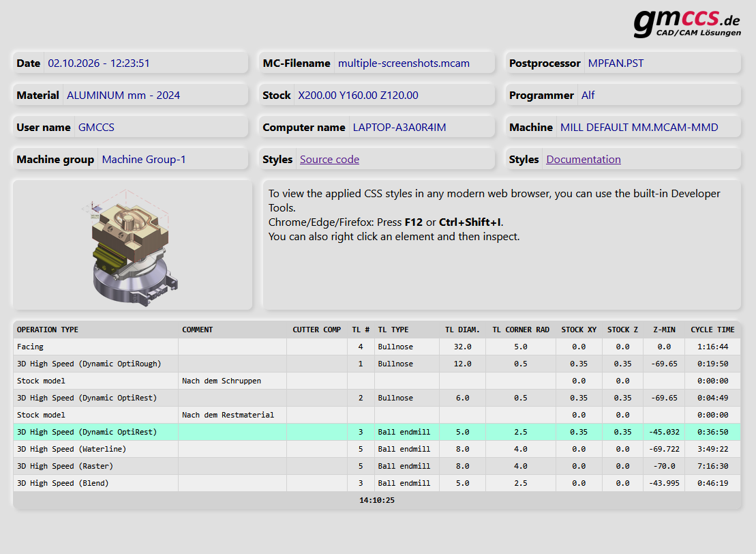Click the Raster Z-min value -70.0
Viewport: 756px width, 554px height.
click(x=665, y=466)
